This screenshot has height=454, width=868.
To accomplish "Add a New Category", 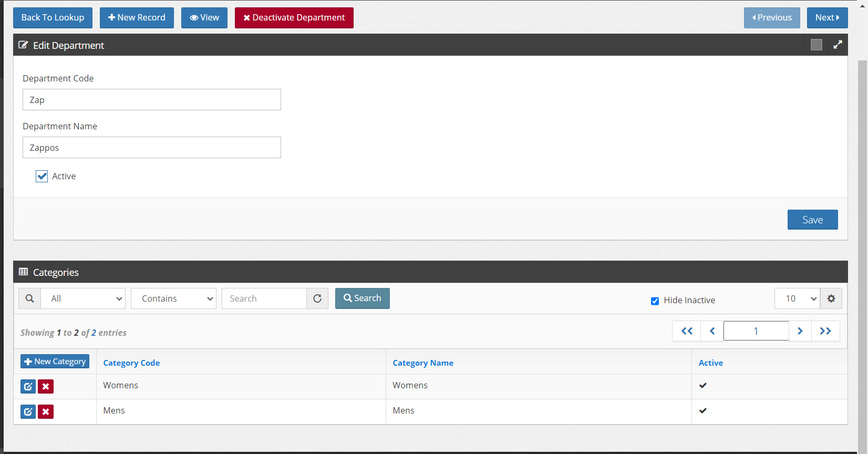I will (55, 362).
